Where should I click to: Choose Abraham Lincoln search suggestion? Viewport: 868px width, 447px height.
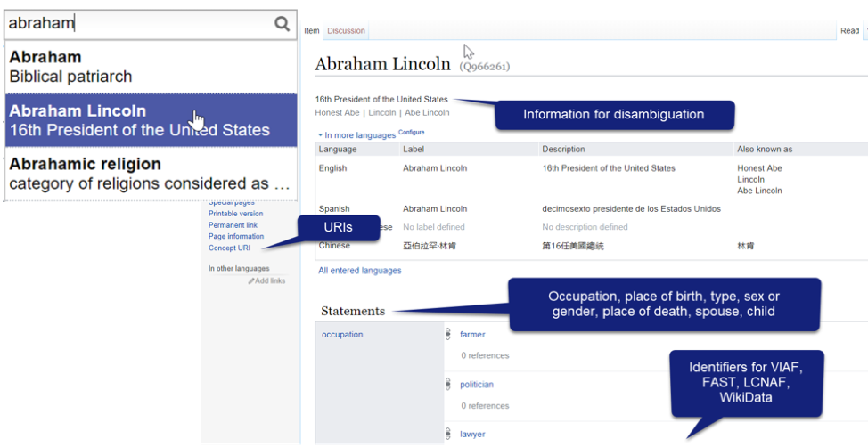pos(151,120)
